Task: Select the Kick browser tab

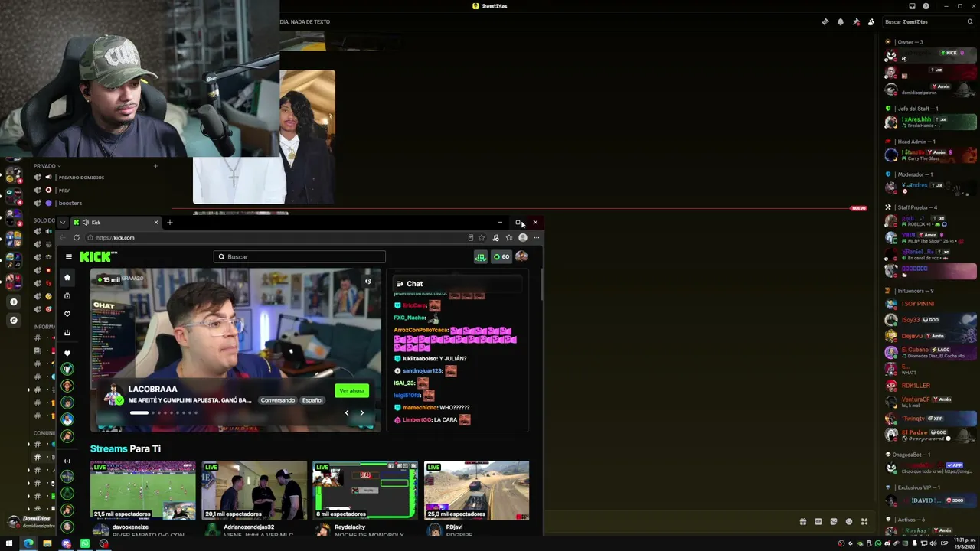Action: click(116, 223)
